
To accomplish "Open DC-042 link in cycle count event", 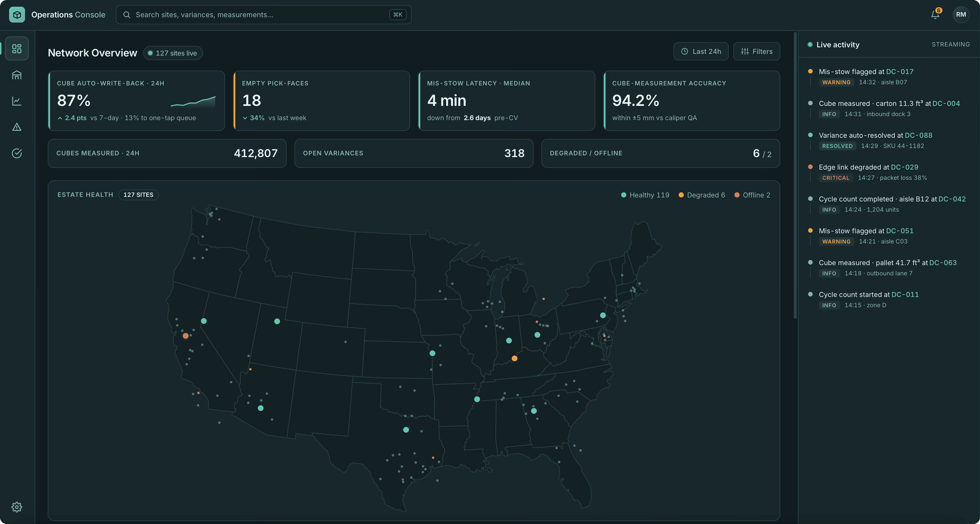I will pyautogui.click(x=952, y=199).
